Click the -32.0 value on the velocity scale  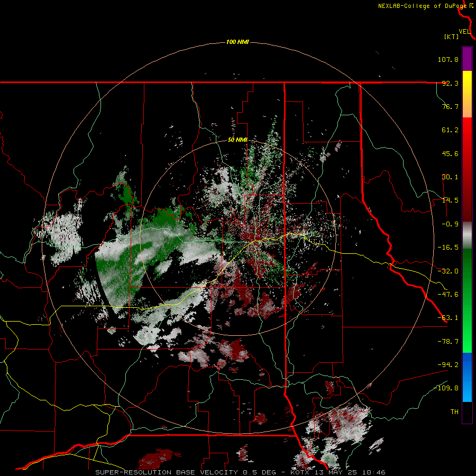point(448,271)
